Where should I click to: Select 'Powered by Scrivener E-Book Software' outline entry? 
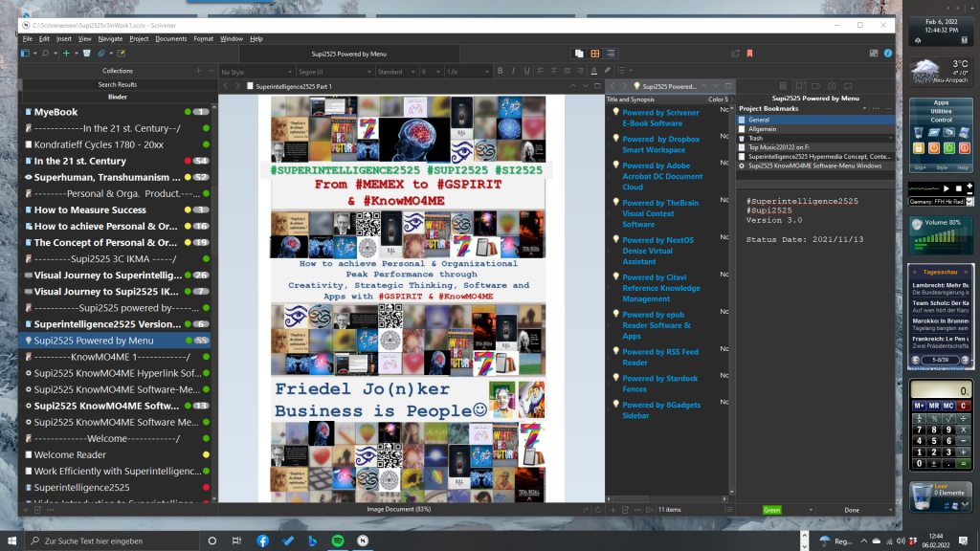pyautogui.click(x=660, y=118)
